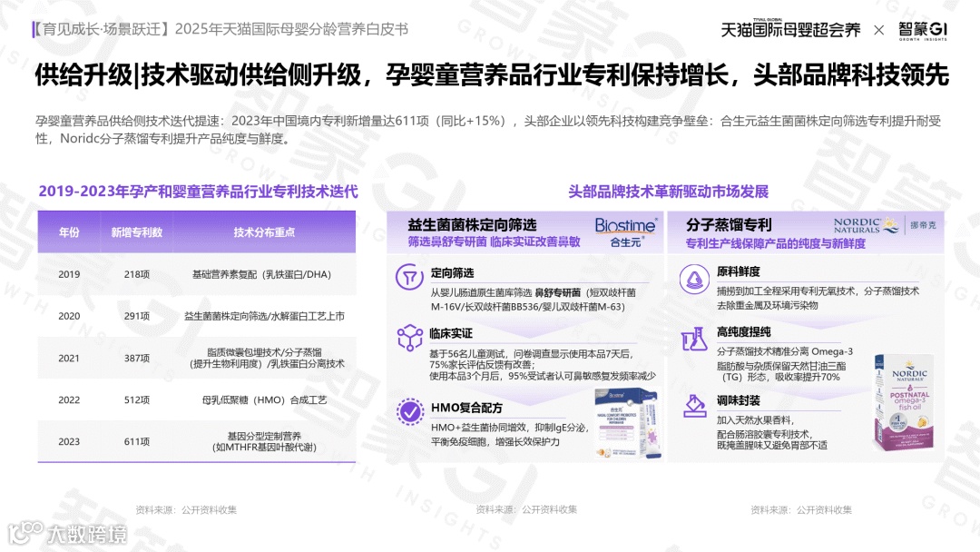Click the 调味封装 section heading
980x552 pixels.
(738, 400)
